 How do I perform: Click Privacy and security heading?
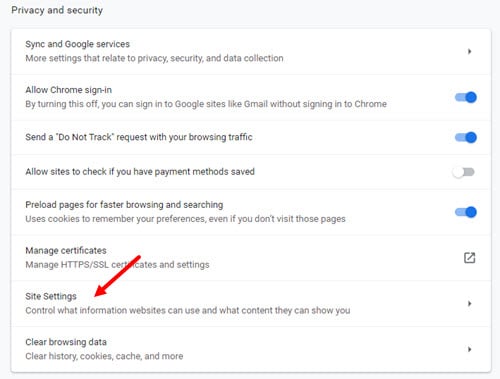[x=57, y=10]
